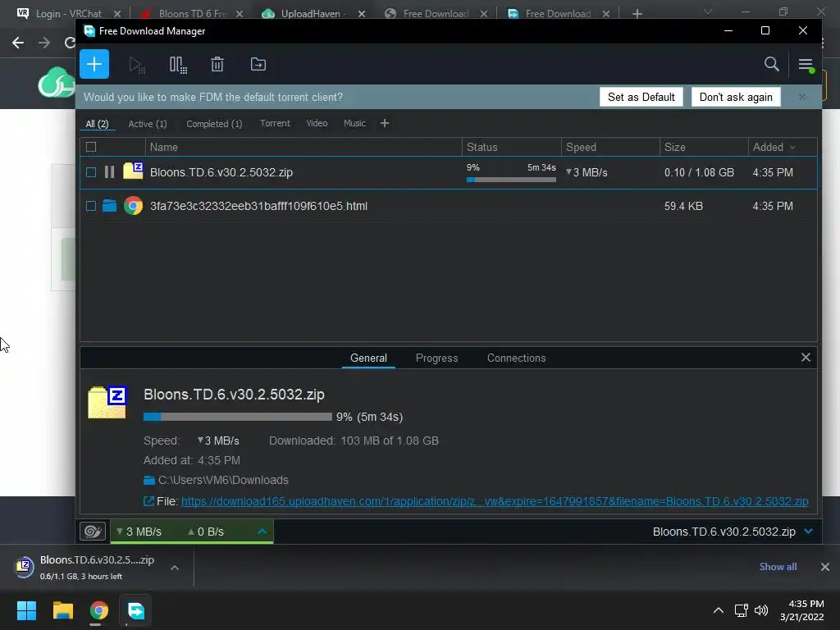The image size is (840, 630).
Task: Close the Chrome downloads bar
Action: [825, 567]
